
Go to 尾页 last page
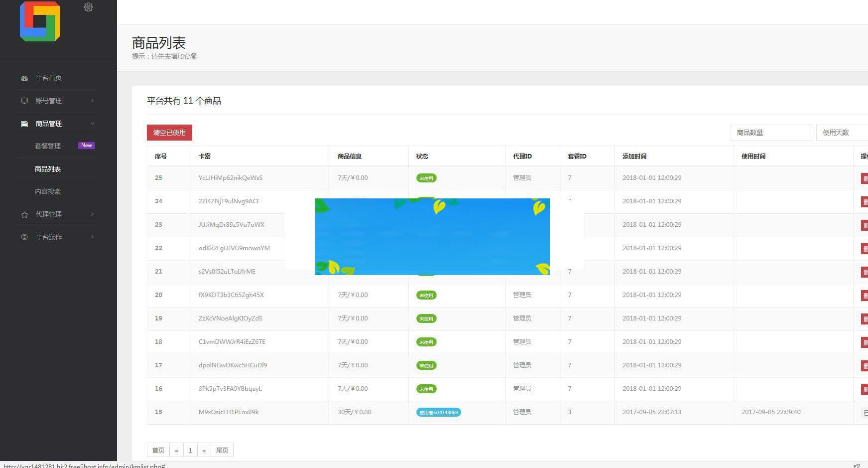222,450
